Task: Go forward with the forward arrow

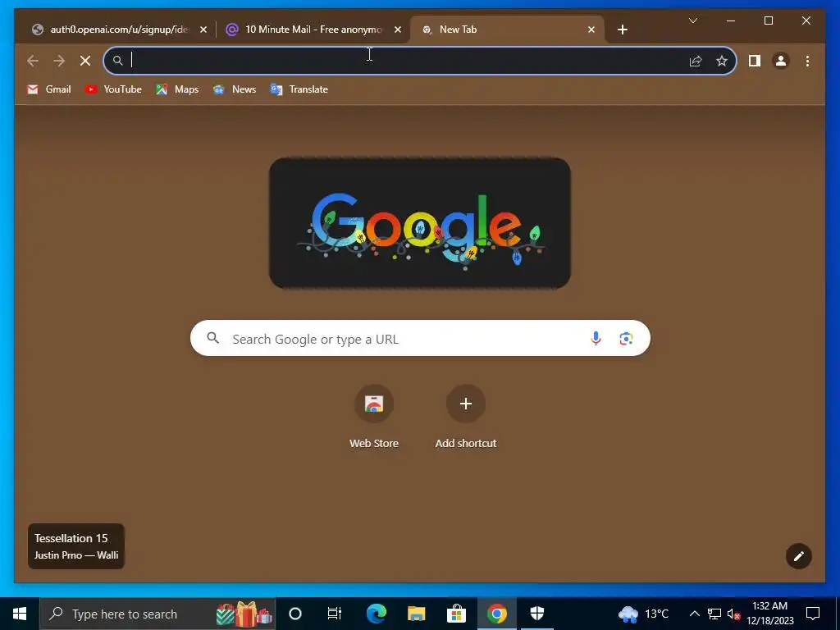Action: point(59,61)
